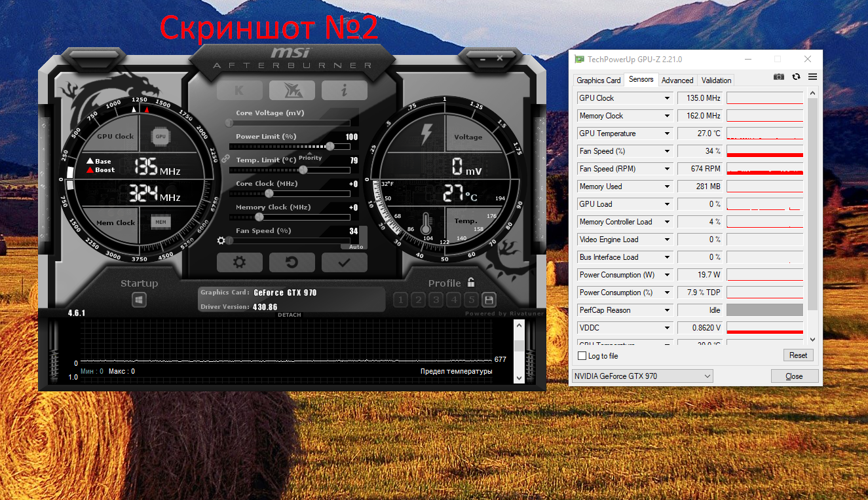Click the Memory Clock value 162.0 MHz

tap(702, 116)
